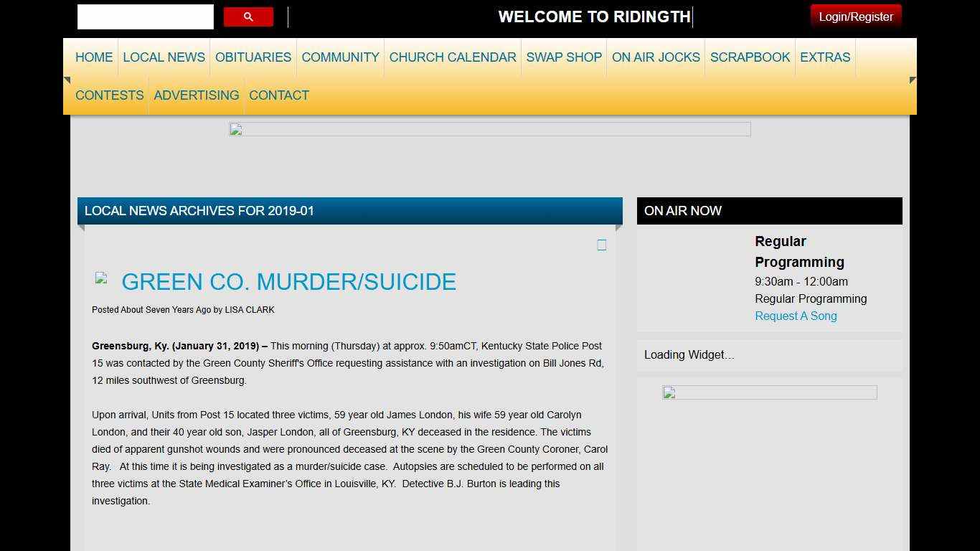The image size is (980, 551).
Task: Open the Advertising page
Action: (x=197, y=95)
